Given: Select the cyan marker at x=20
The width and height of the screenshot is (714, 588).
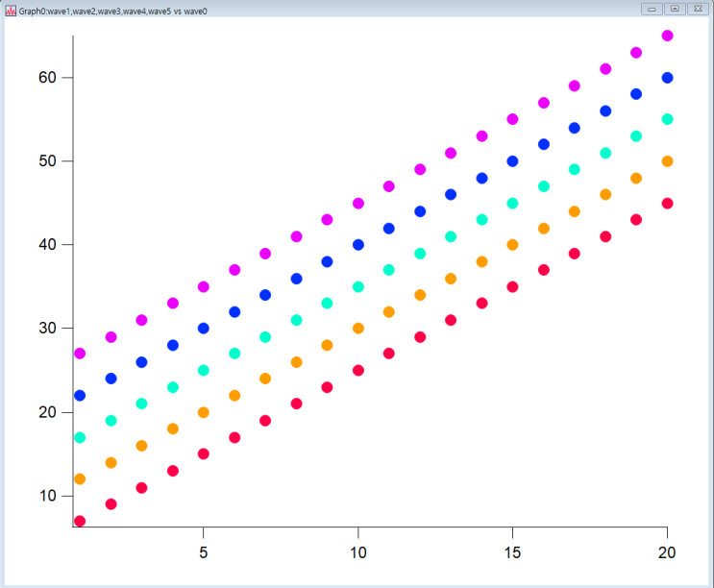Looking at the screenshot, I should pos(667,119).
